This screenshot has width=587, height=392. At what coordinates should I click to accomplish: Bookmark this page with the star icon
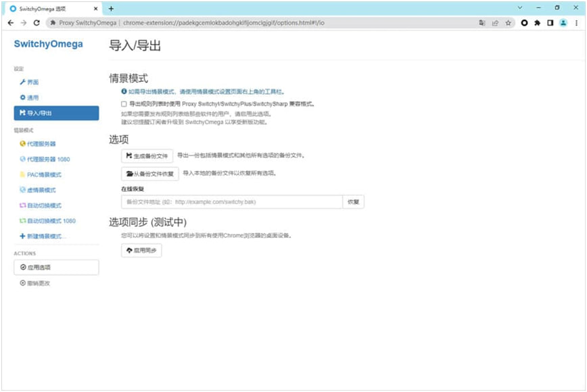click(x=508, y=22)
